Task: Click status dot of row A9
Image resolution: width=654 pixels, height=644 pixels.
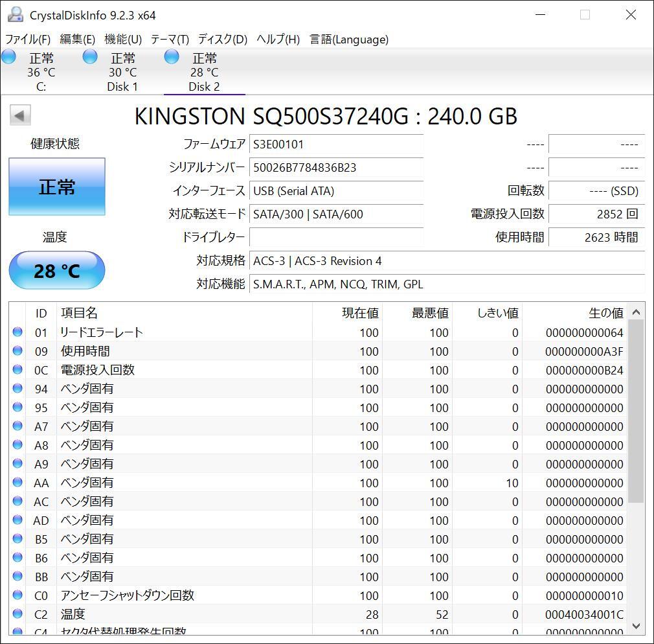Action: pos(17,463)
